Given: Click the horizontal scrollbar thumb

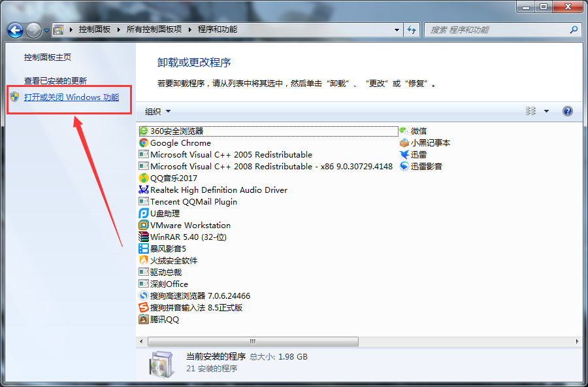Looking at the screenshot, I should [253, 341].
